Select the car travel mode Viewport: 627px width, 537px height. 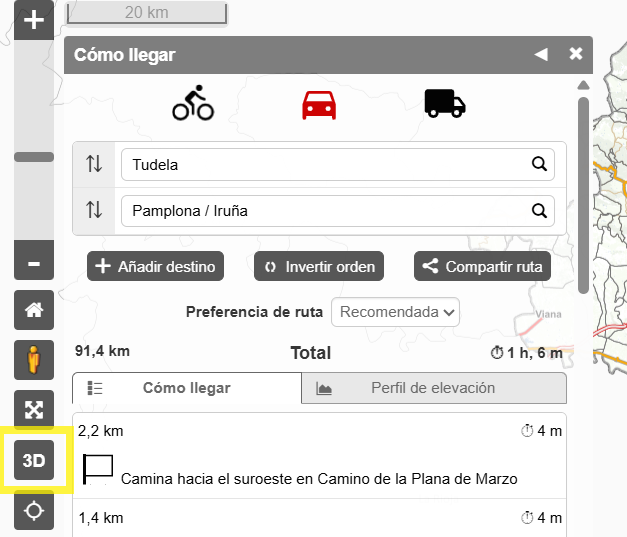(319, 105)
